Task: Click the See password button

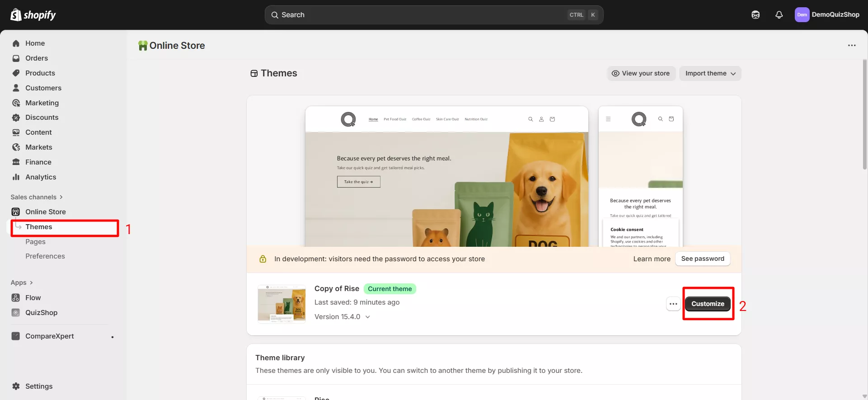Action: (702, 259)
